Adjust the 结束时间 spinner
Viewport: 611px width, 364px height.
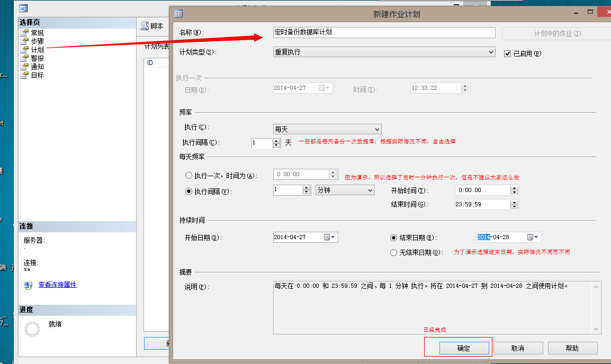coord(514,204)
